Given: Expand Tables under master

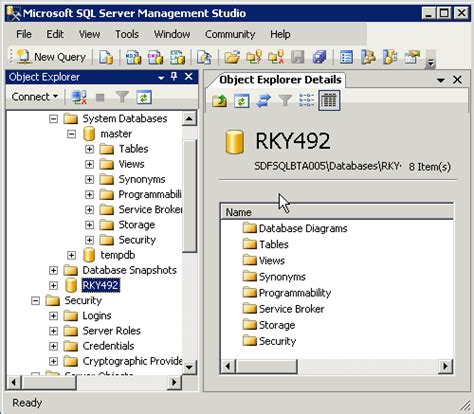Looking at the screenshot, I should [x=89, y=149].
